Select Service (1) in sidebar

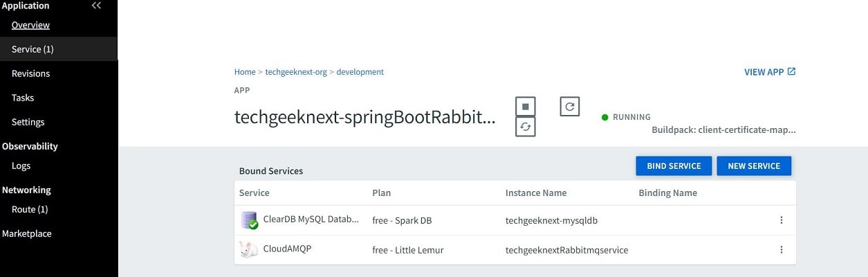tap(33, 49)
